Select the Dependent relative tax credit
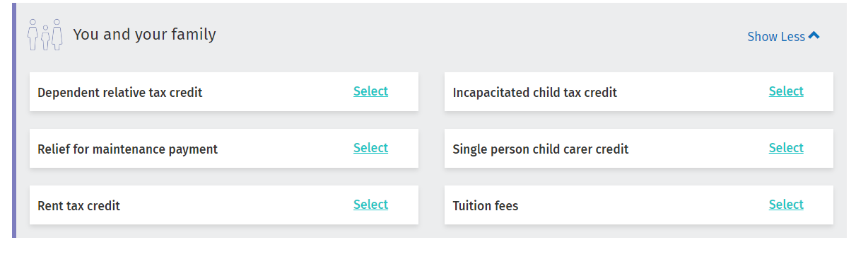The image size is (868, 257). coord(370,91)
